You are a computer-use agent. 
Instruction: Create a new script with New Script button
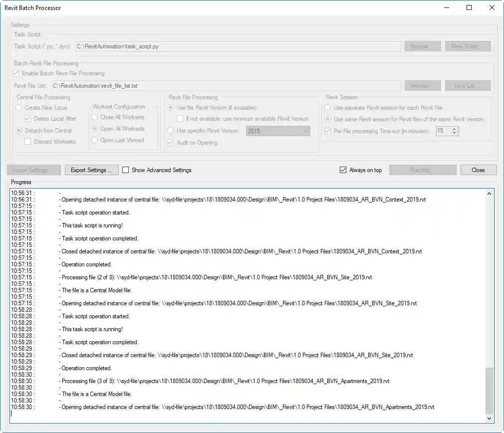pos(468,46)
